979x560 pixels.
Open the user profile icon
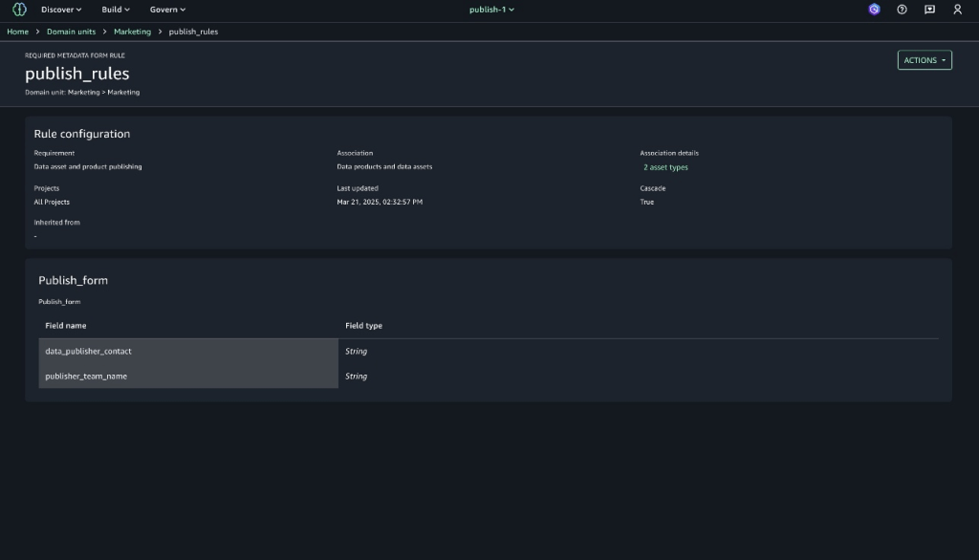[x=957, y=10]
